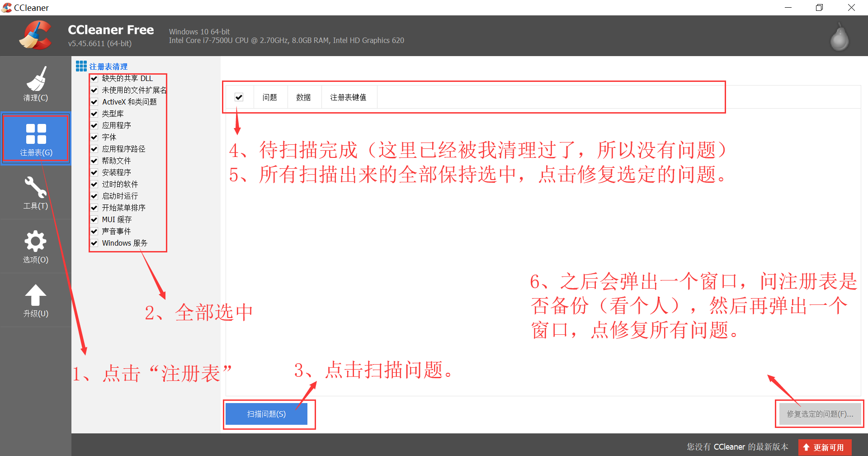Image resolution: width=868 pixels, height=456 pixels.
Task: Open the 升级(U) upgrade section
Action: tap(36, 300)
